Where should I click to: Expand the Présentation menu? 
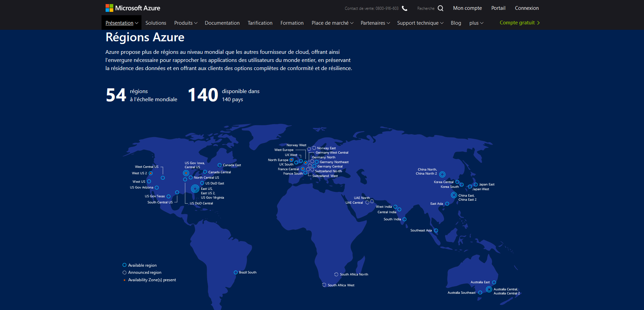(x=121, y=23)
